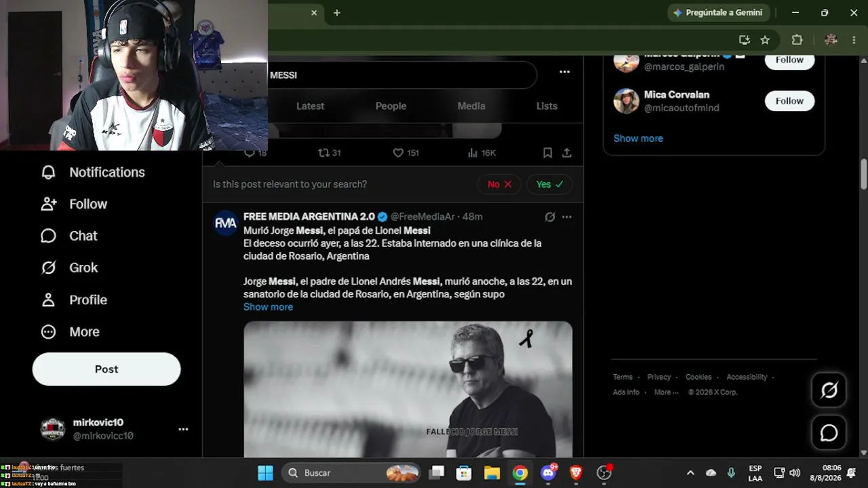This screenshot has width=868, height=488.
Task: Open Discord from the taskbar
Action: 549,473
